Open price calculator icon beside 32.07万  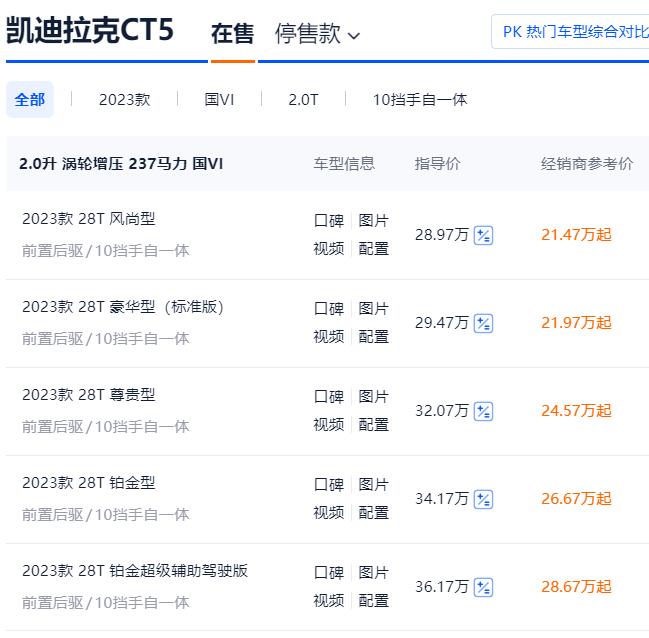pos(483,412)
